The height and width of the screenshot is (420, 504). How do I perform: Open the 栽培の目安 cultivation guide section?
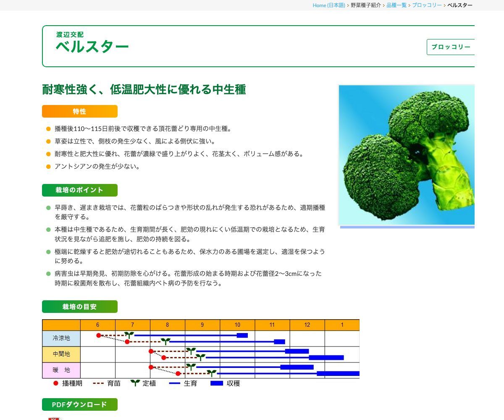79,307
